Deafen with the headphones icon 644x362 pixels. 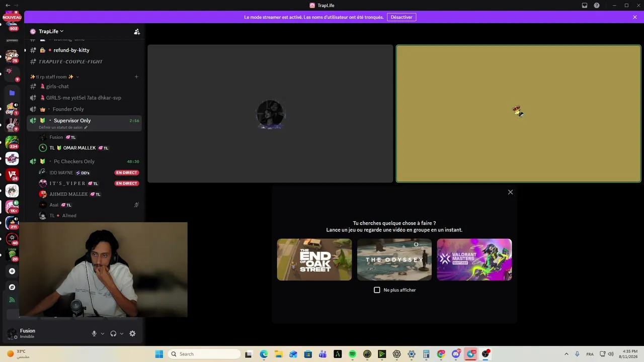(x=113, y=333)
